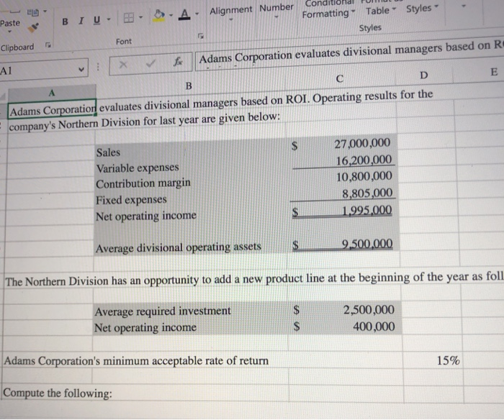Click Average divisional operating assets label

click(x=179, y=247)
